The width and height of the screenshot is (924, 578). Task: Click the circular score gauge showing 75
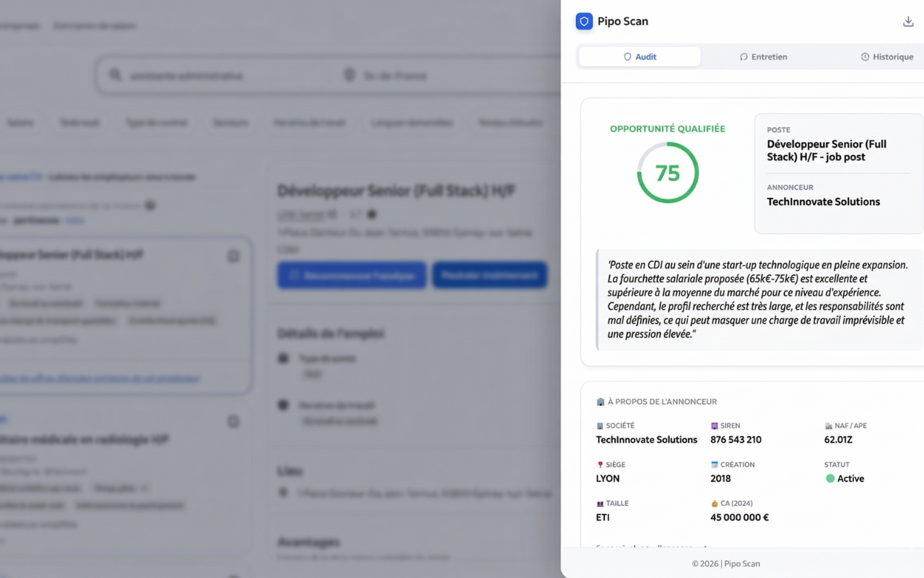coord(668,173)
